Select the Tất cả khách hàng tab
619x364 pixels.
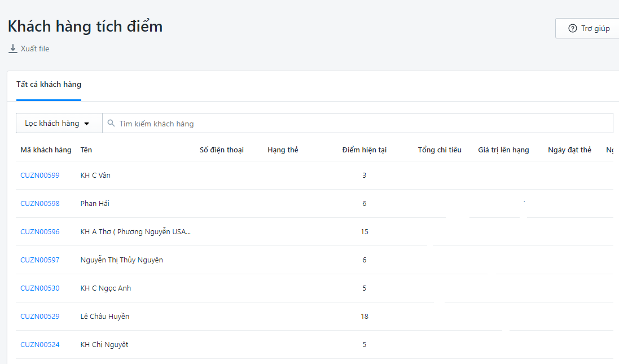[x=49, y=85]
